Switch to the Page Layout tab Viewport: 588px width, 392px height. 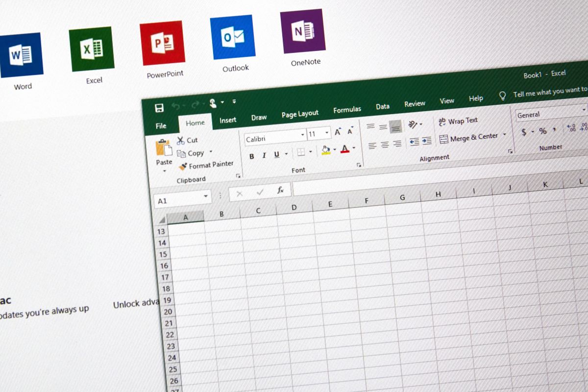(x=300, y=114)
